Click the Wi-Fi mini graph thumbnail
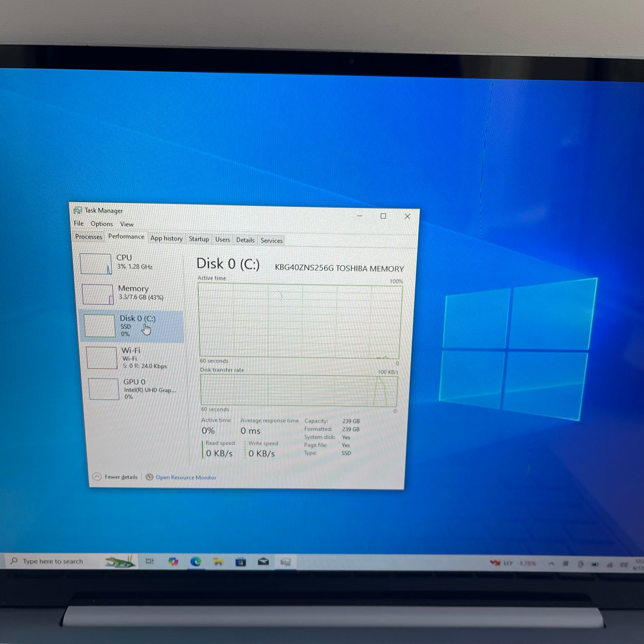 point(102,358)
